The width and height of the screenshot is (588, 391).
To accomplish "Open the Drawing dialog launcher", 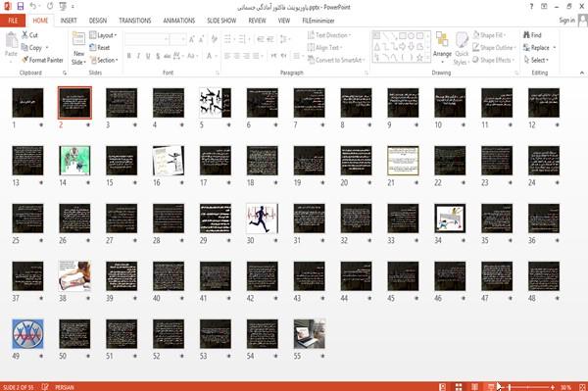I will click(x=516, y=73).
